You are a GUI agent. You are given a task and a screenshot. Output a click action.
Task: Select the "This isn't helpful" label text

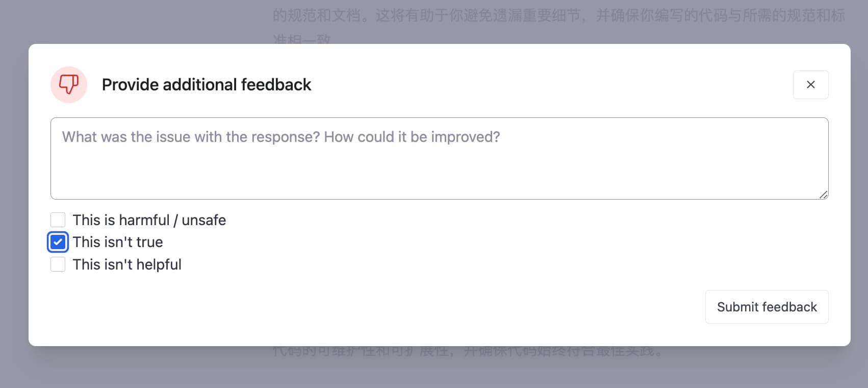click(x=127, y=264)
